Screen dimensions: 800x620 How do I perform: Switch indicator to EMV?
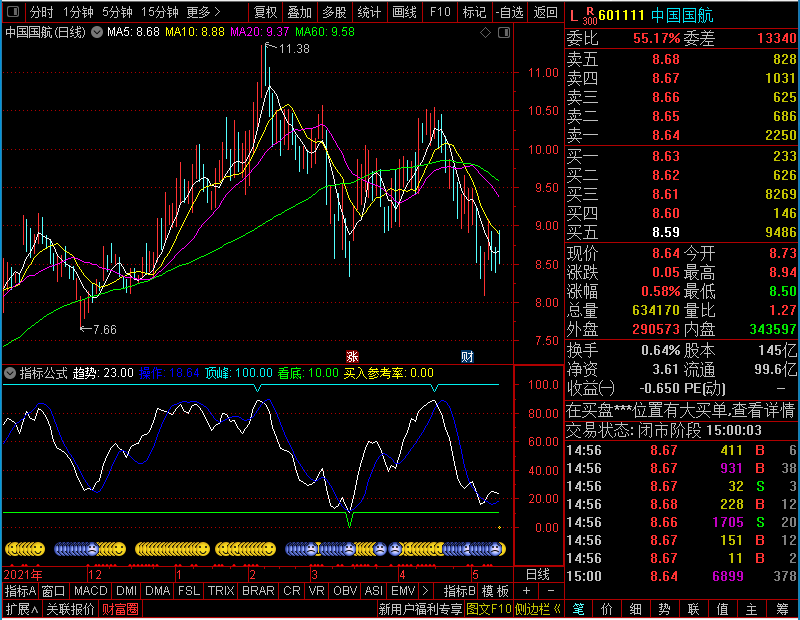(403, 591)
